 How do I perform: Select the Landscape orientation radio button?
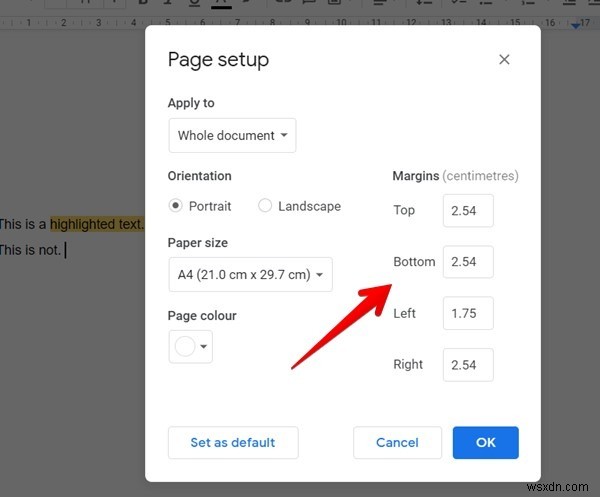point(265,205)
